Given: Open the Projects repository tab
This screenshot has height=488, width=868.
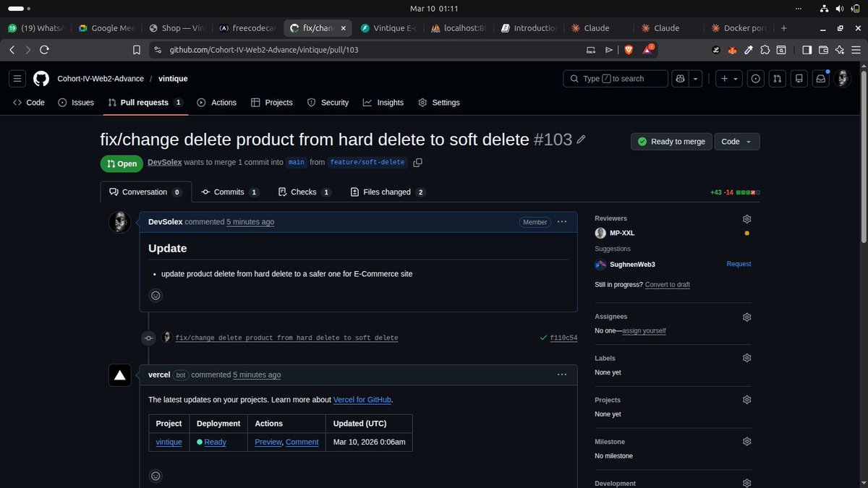Looking at the screenshot, I should (x=272, y=103).
